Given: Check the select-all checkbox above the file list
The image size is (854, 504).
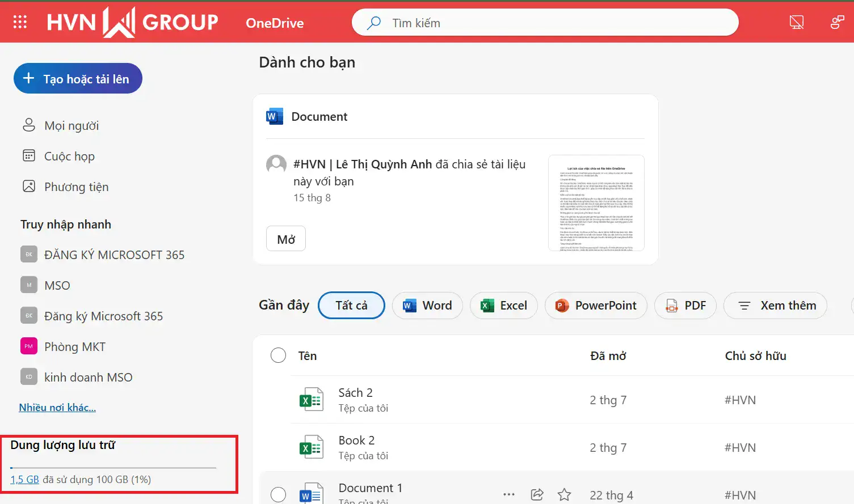Looking at the screenshot, I should point(278,355).
